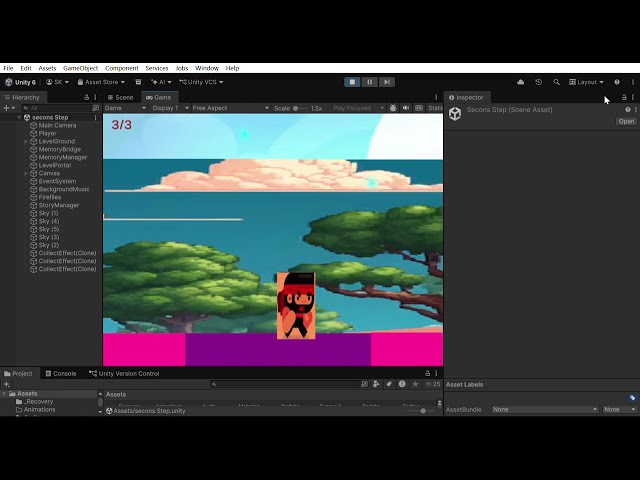The image size is (640, 480).
Task: Open Search by Type icon in Project
Action: [x=376, y=384]
